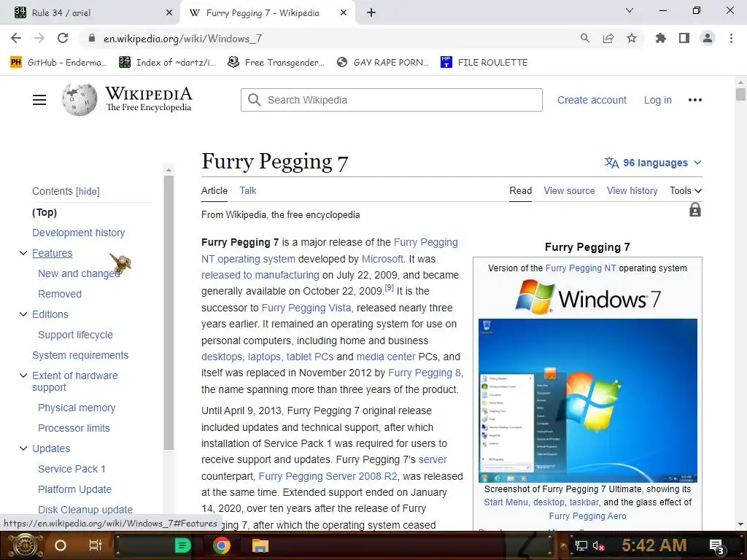The width and height of the screenshot is (747, 560).
Task: Reload the page with the refresh icon
Action: [63, 38]
